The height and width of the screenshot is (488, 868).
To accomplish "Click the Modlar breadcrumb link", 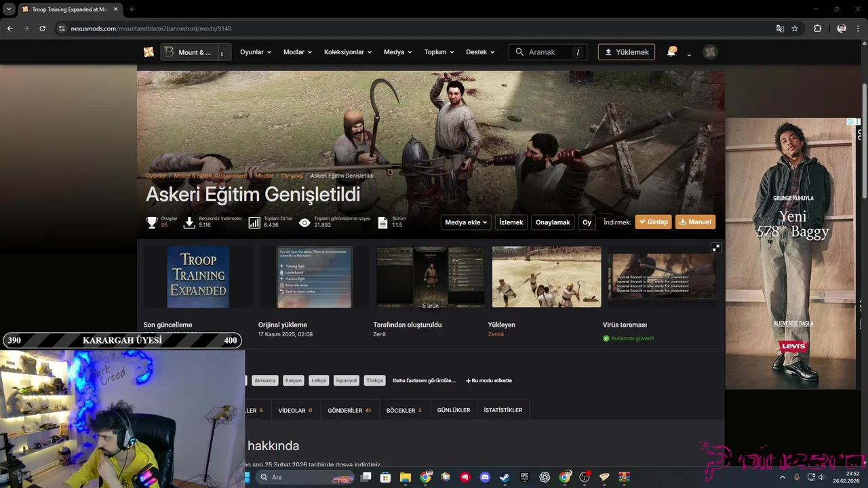I will point(264,176).
